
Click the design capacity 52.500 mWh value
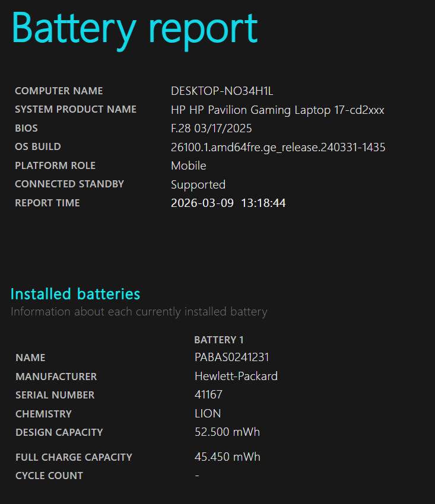click(227, 432)
